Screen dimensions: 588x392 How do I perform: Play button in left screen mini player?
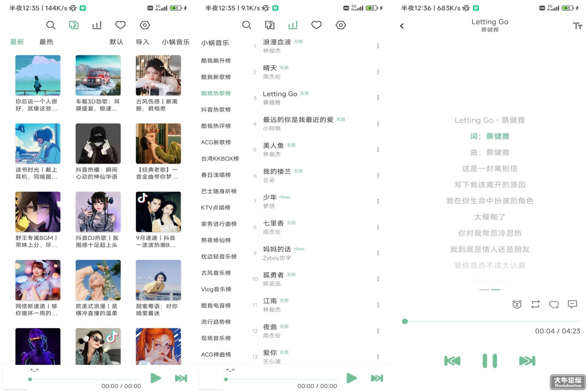(x=156, y=378)
